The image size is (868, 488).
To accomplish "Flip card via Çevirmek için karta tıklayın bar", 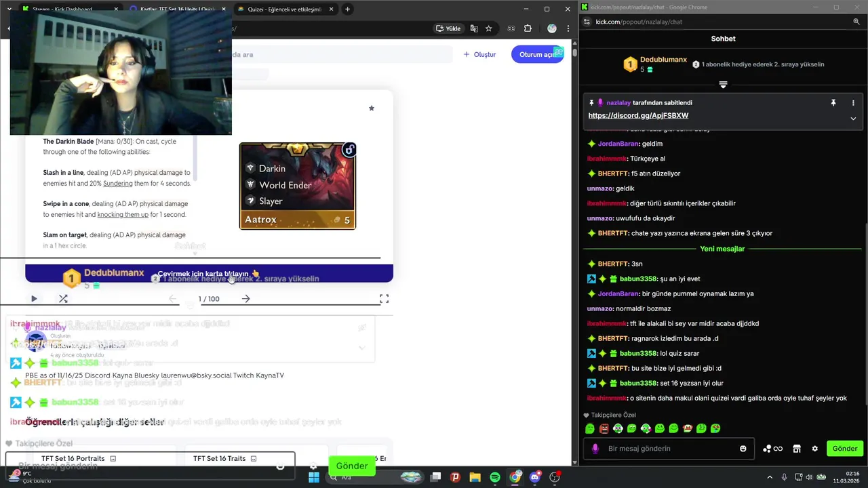I will [x=209, y=273].
